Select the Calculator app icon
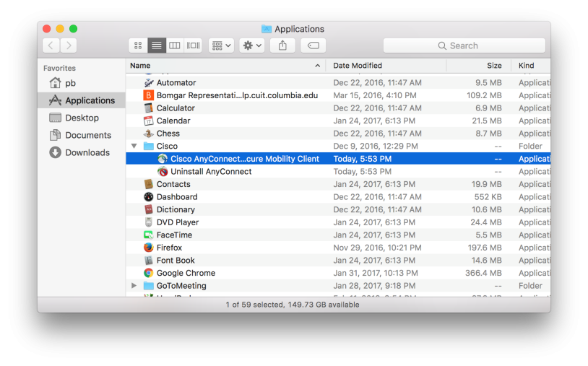This screenshot has height=366, width=588. [149, 108]
